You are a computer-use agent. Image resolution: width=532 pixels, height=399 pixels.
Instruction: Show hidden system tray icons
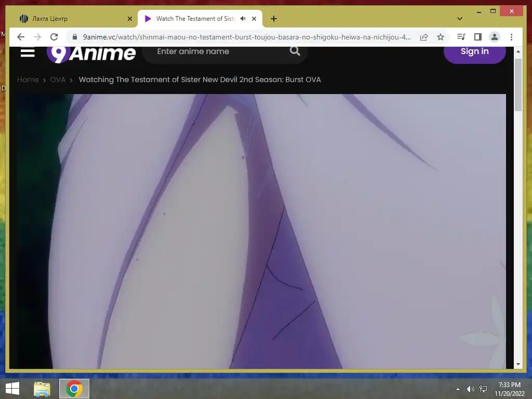coord(458,389)
